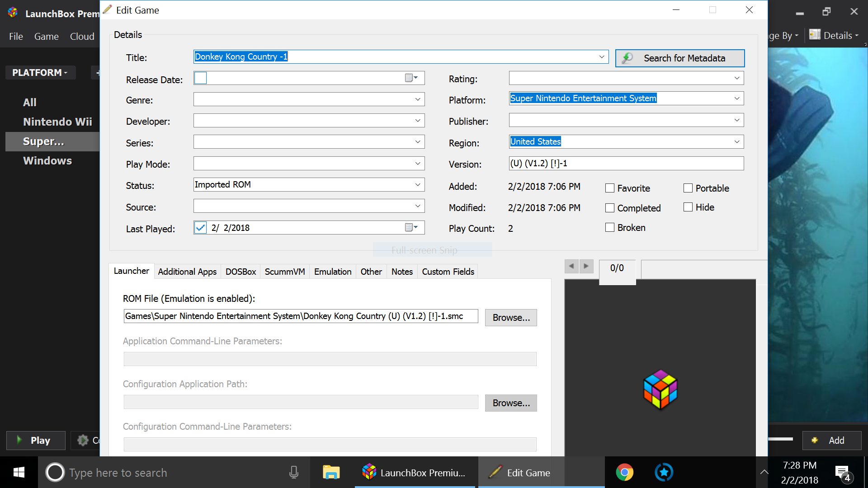Open the Developer dropdown
The image size is (868, 488).
coord(418,121)
